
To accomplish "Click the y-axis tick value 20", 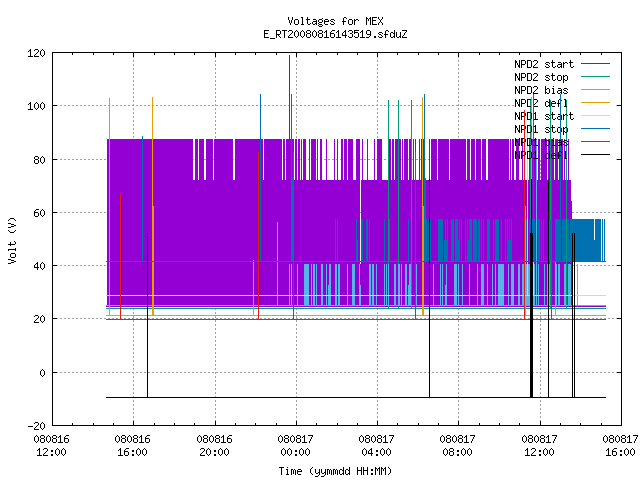I will point(39,319).
